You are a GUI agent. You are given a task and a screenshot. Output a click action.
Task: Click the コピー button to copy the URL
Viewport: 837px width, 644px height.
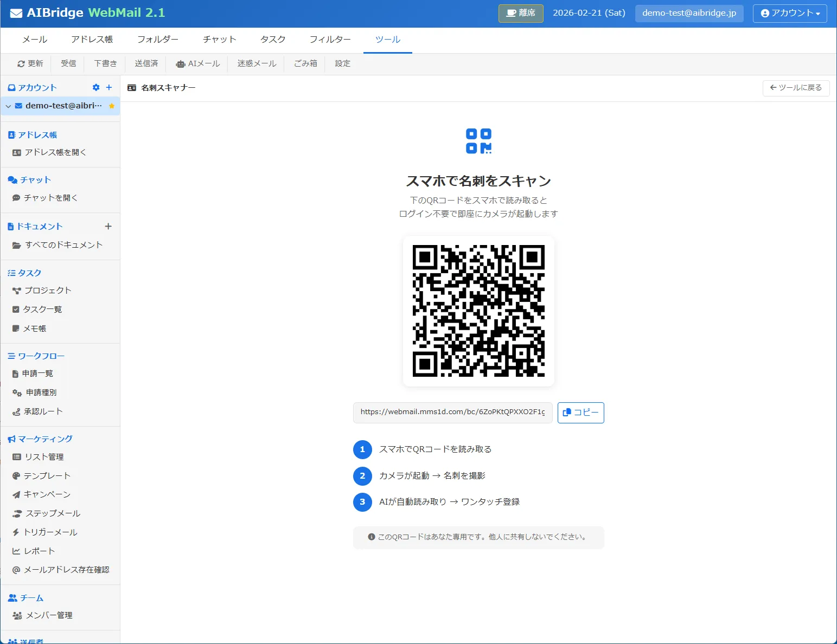[580, 413]
